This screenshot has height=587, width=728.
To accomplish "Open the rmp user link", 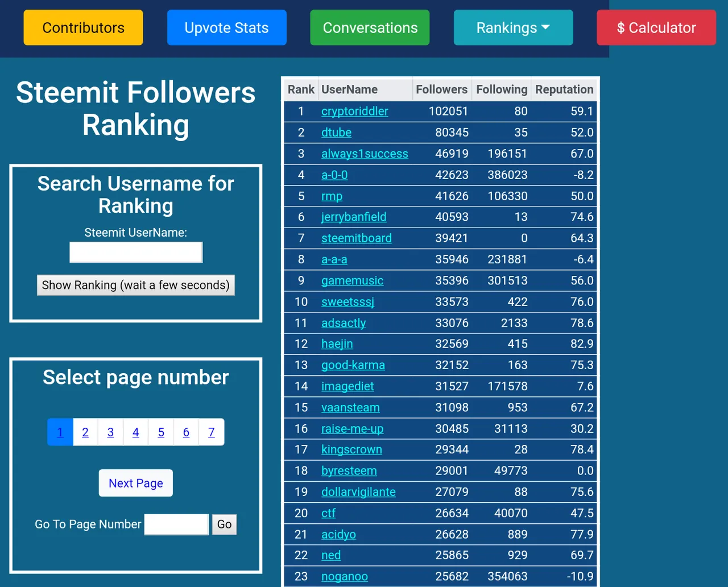I will coord(332,196).
